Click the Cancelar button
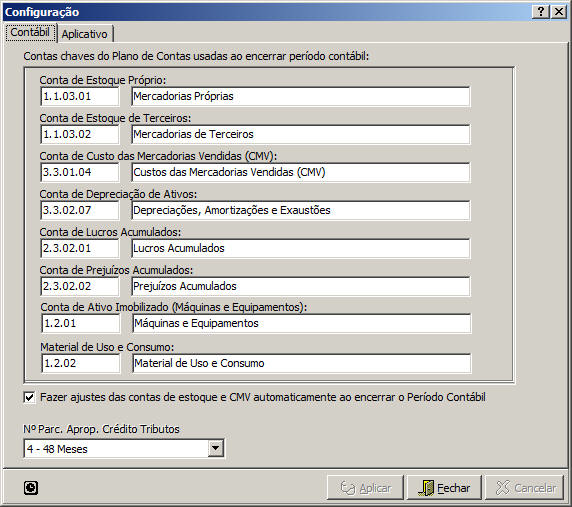 click(x=525, y=488)
